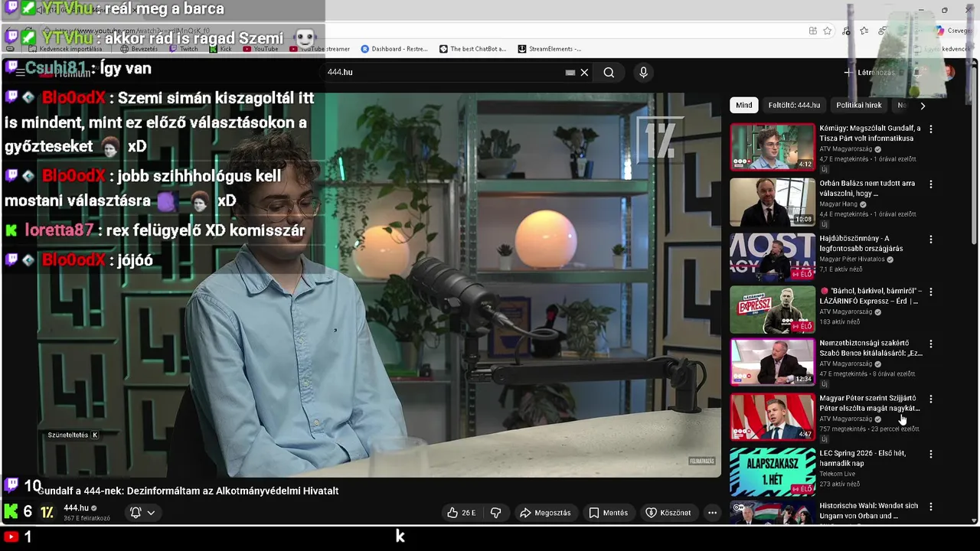Expand the notification bell dropdown for 444.hu
Viewport: 980px width, 551px height.
pos(142,513)
